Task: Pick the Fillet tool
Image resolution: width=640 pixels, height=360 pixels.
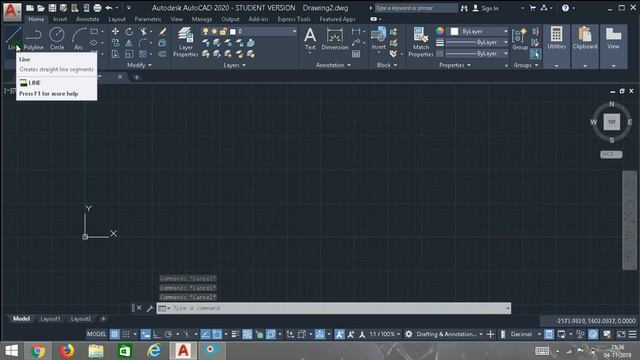Action: click(x=143, y=43)
